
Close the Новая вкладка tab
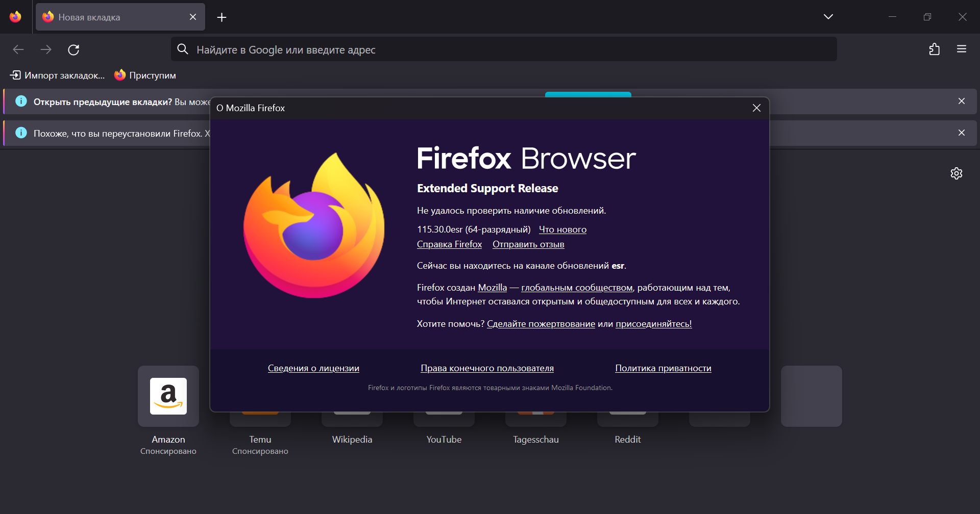[x=193, y=17]
